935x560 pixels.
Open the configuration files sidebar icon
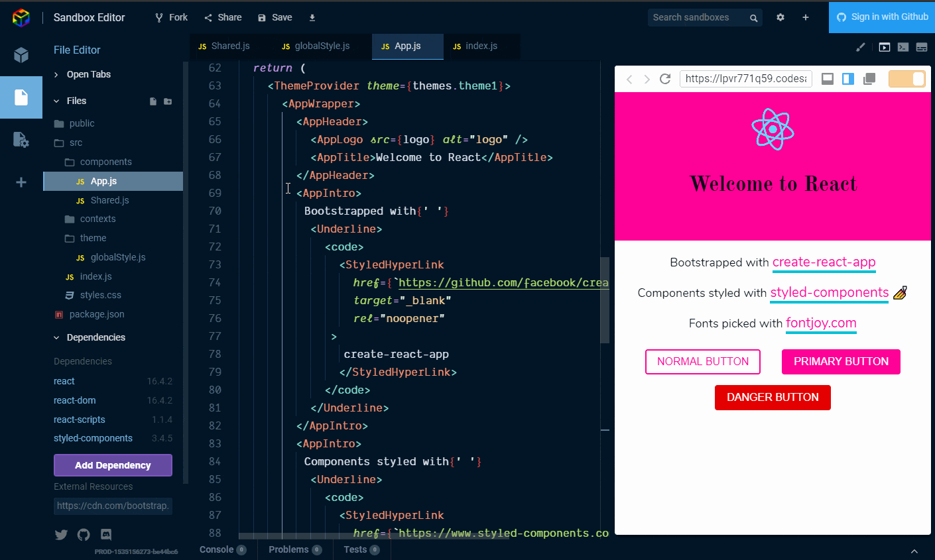coord(21,139)
